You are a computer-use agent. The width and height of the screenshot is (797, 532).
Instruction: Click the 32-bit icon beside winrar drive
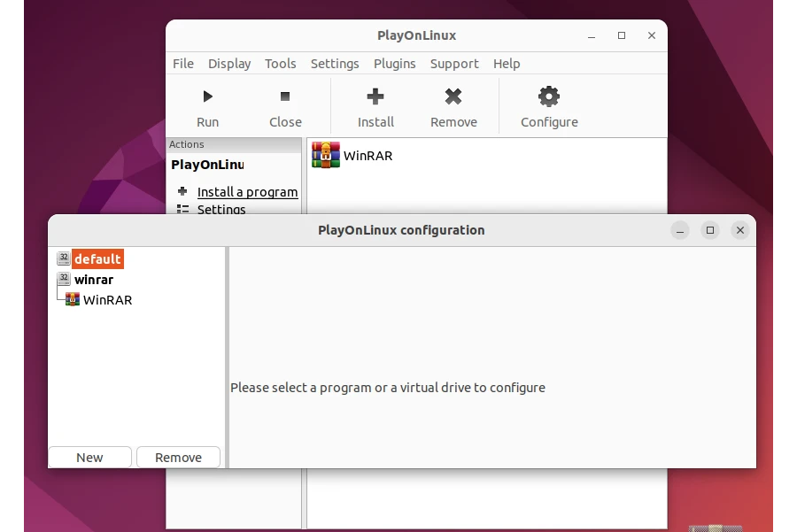click(x=64, y=279)
